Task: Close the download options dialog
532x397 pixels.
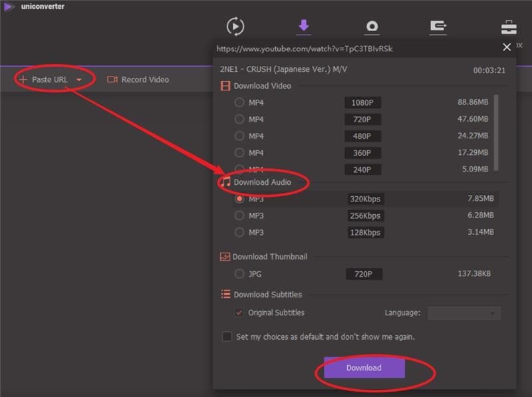Action: [x=507, y=47]
